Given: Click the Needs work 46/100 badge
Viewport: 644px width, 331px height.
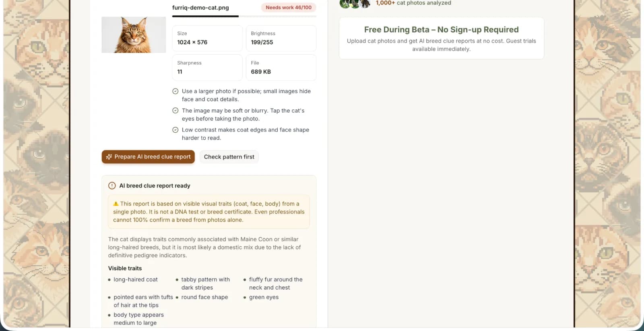Looking at the screenshot, I should point(289,7).
